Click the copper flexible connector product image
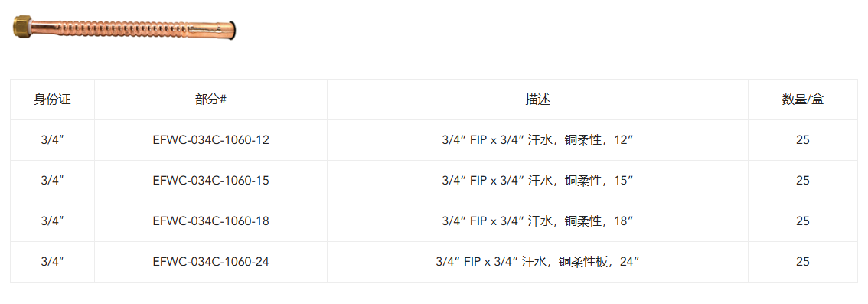This screenshot has width=868, height=304. click(x=125, y=28)
